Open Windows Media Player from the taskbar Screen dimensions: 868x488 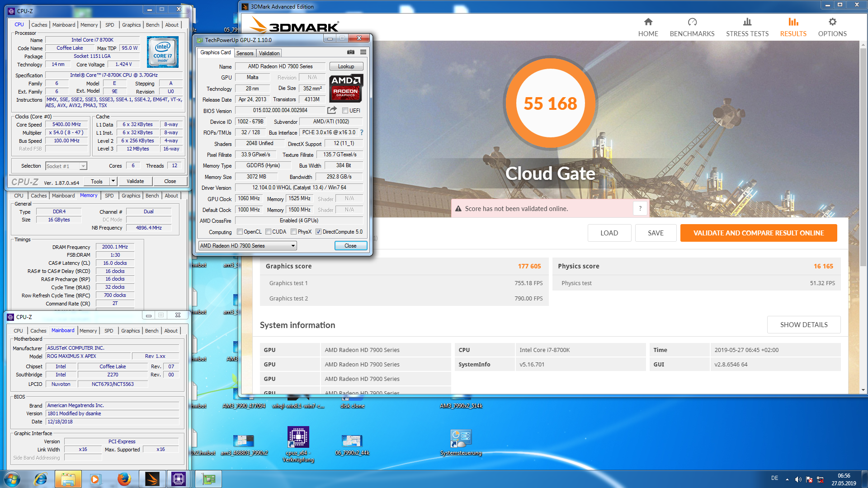pyautogui.click(x=95, y=479)
